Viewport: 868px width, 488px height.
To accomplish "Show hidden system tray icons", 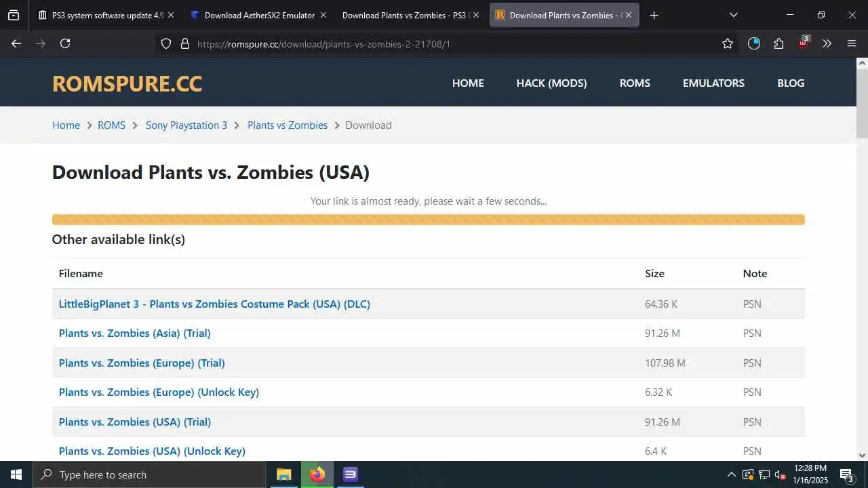I will pyautogui.click(x=731, y=474).
